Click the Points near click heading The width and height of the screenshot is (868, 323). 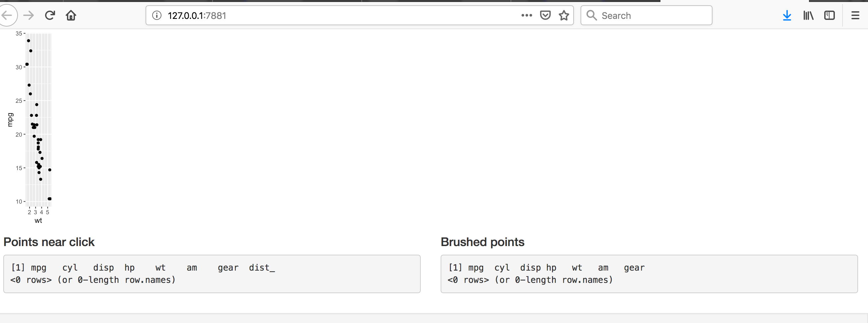click(49, 242)
